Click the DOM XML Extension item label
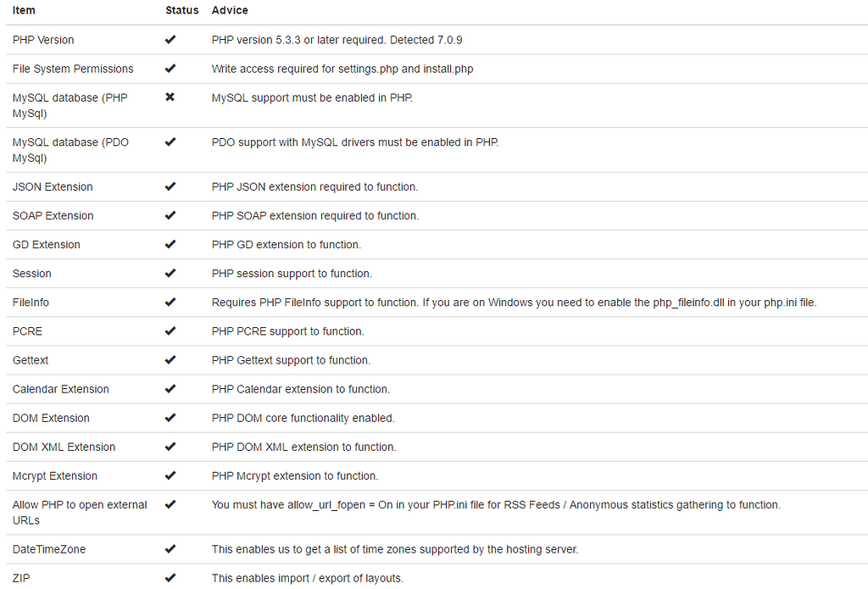This screenshot has height=589, width=868. point(64,447)
